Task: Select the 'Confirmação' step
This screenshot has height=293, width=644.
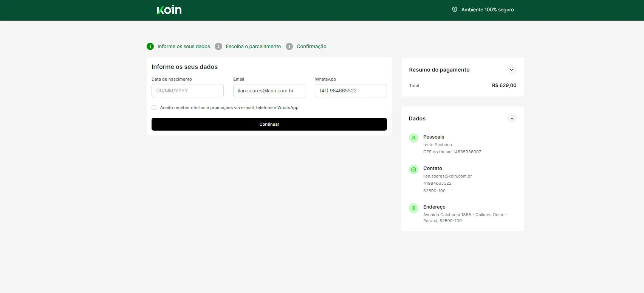Action: 311,47
